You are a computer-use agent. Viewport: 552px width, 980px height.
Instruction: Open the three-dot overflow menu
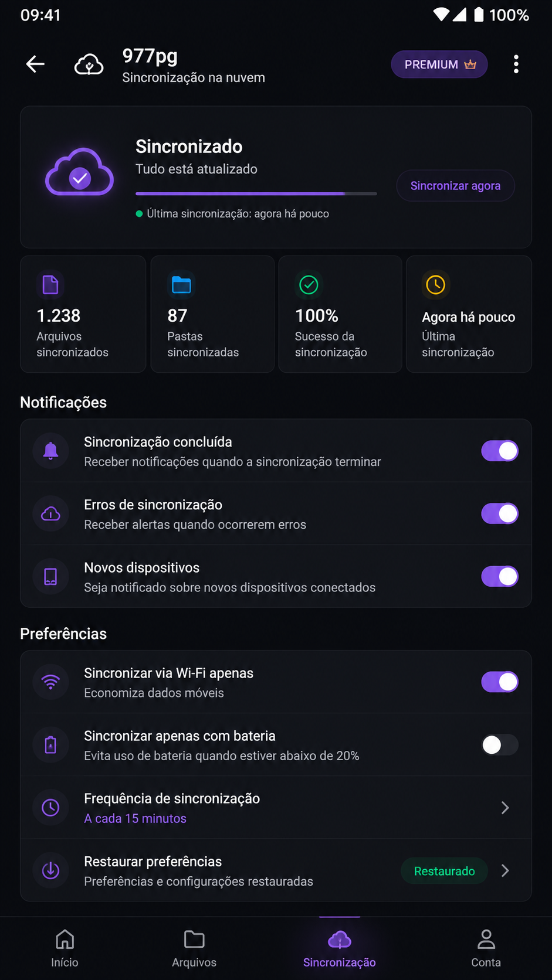click(516, 64)
